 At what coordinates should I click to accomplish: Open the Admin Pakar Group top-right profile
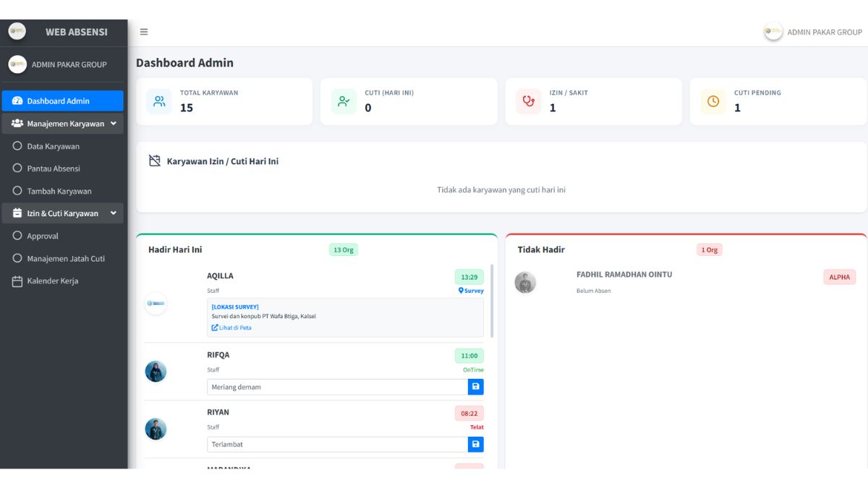tap(813, 32)
